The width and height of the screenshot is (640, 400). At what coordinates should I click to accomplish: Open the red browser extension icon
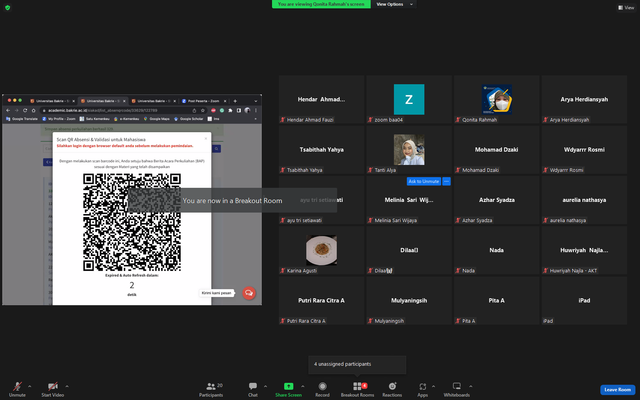coord(213,110)
